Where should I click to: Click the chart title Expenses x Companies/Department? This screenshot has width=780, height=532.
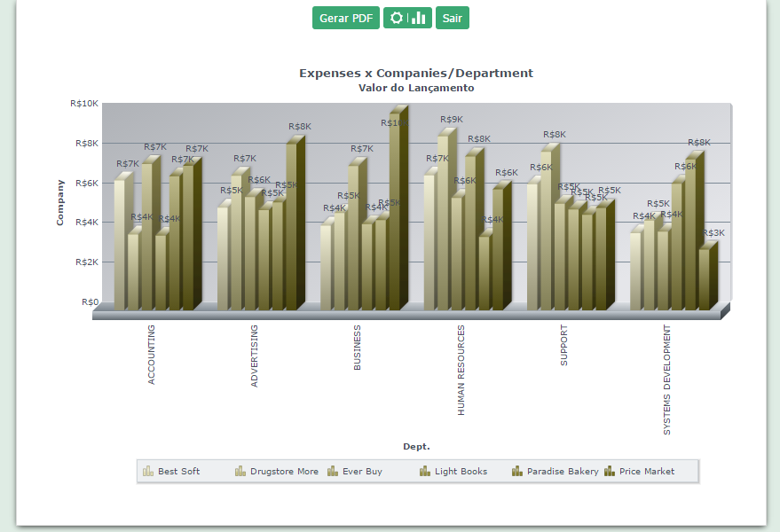[x=416, y=73]
